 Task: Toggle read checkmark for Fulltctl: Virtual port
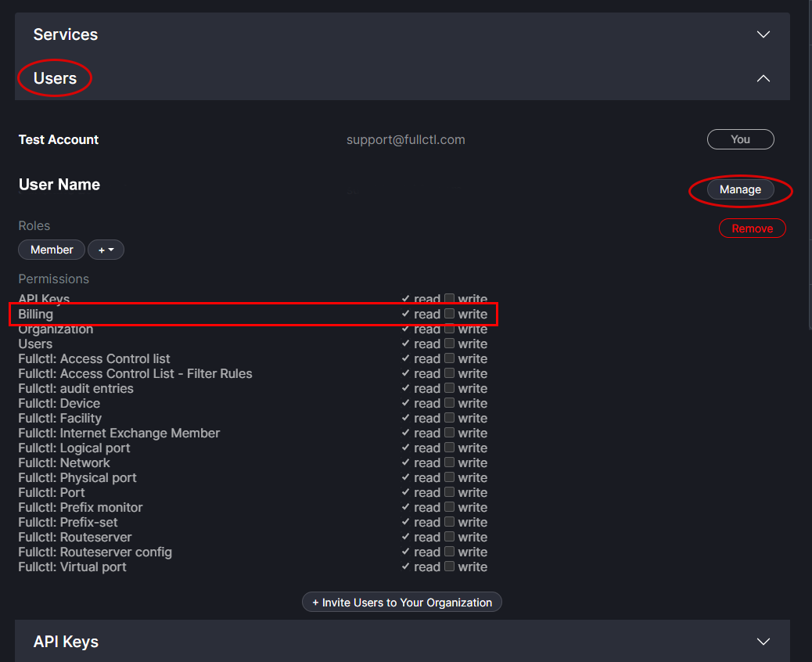(405, 567)
